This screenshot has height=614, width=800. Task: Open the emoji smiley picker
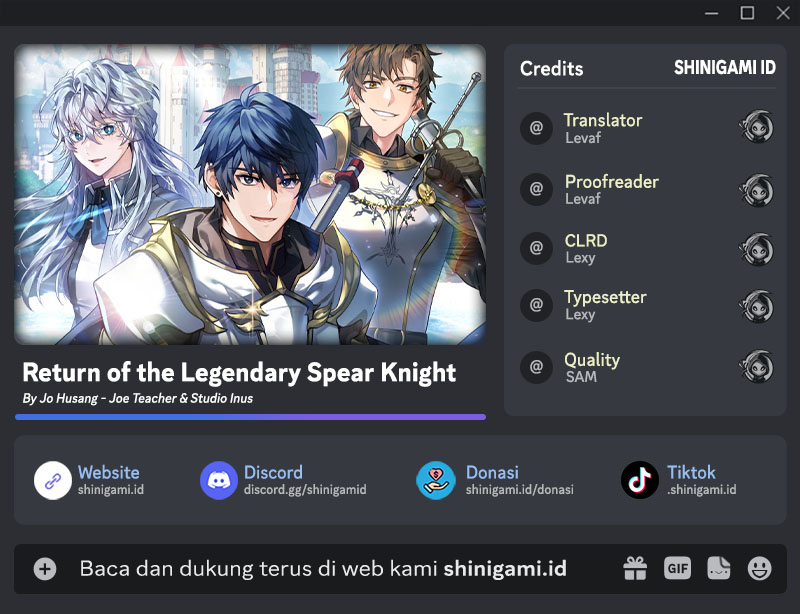coord(760,569)
